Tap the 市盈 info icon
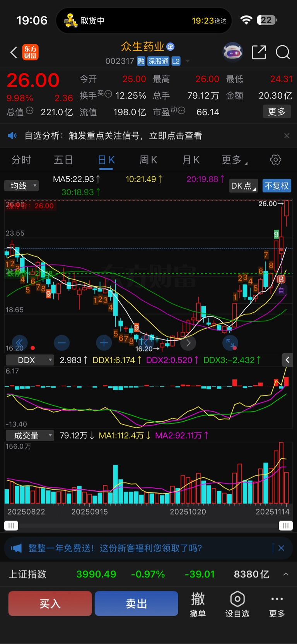Viewport: 297px width, 644px height. coord(181,111)
